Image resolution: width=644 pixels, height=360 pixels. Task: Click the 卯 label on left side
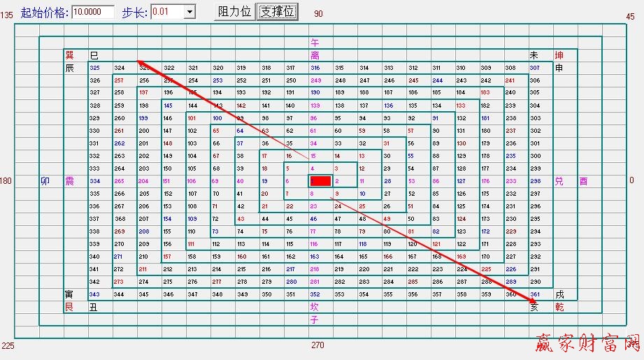(45, 181)
